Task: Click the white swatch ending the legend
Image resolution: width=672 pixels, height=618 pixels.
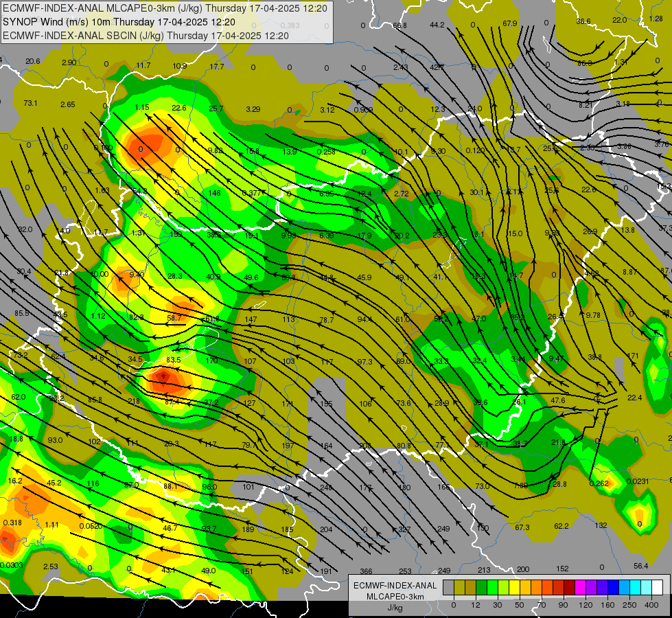Action: click(x=657, y=587)
